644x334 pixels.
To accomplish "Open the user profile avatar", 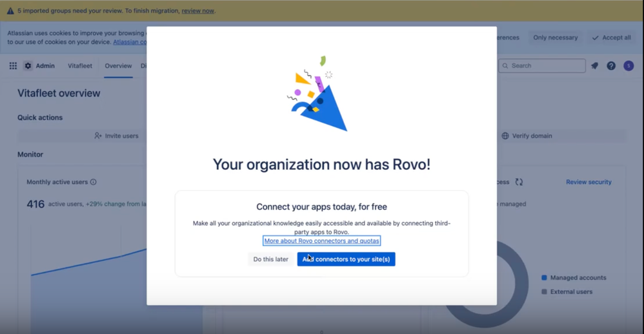I will (629, 66).
